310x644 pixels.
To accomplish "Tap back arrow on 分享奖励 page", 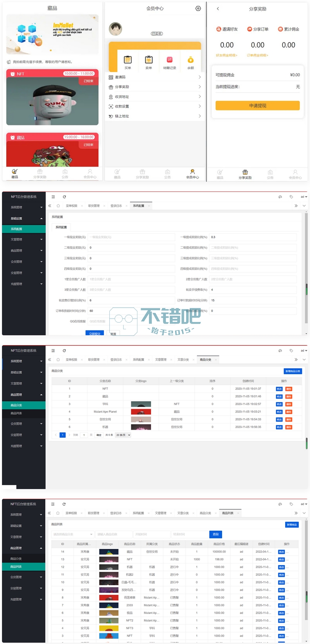I will click(x=218, y=9).
